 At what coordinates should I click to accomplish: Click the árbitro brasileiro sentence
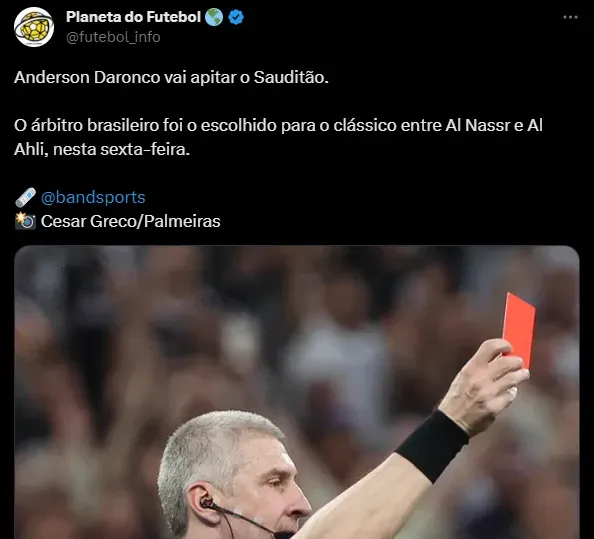point(278,137)
